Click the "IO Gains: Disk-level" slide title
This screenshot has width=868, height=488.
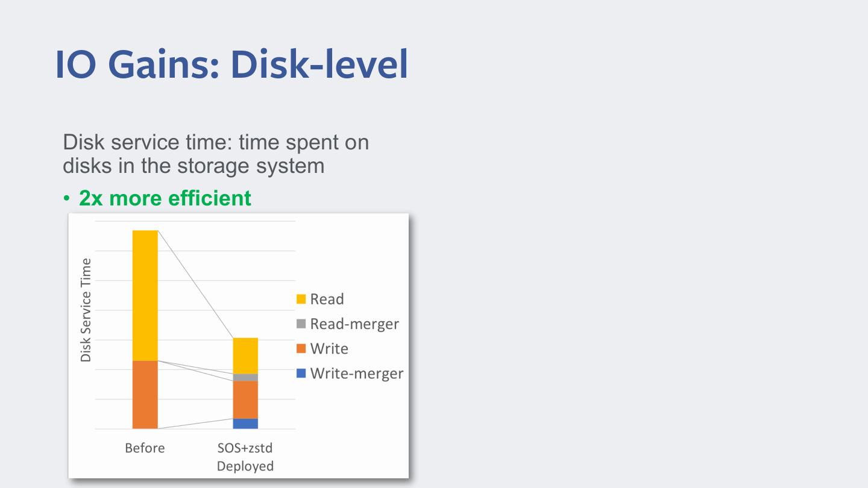coord(231,64)
